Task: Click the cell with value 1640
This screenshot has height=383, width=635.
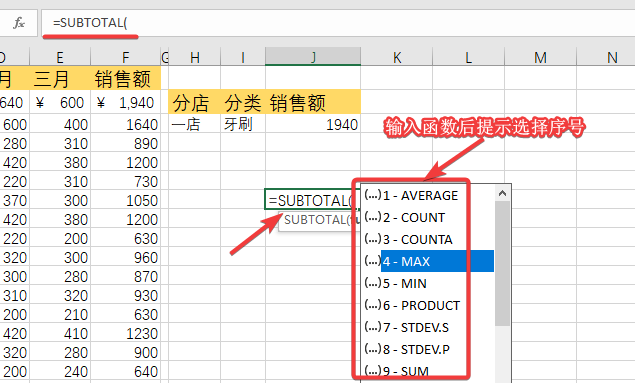Action: (x=126, y=124)
